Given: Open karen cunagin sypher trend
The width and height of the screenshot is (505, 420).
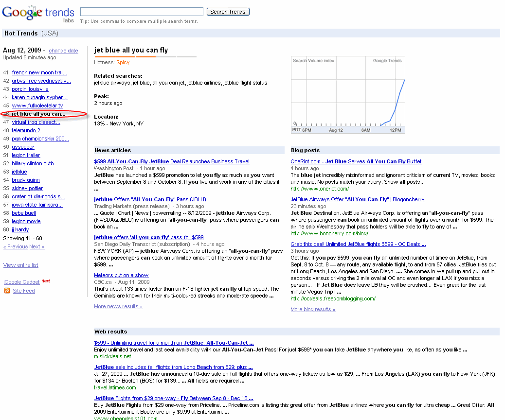Looking at the screenshot, I should (39, 97).
